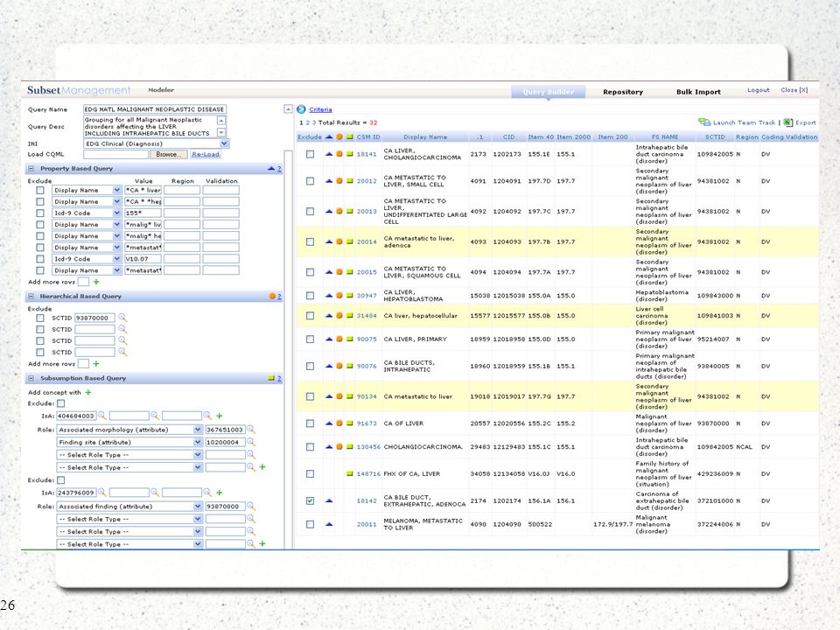Go to results page 2
The image size is (840, 630).
[307, 122]
